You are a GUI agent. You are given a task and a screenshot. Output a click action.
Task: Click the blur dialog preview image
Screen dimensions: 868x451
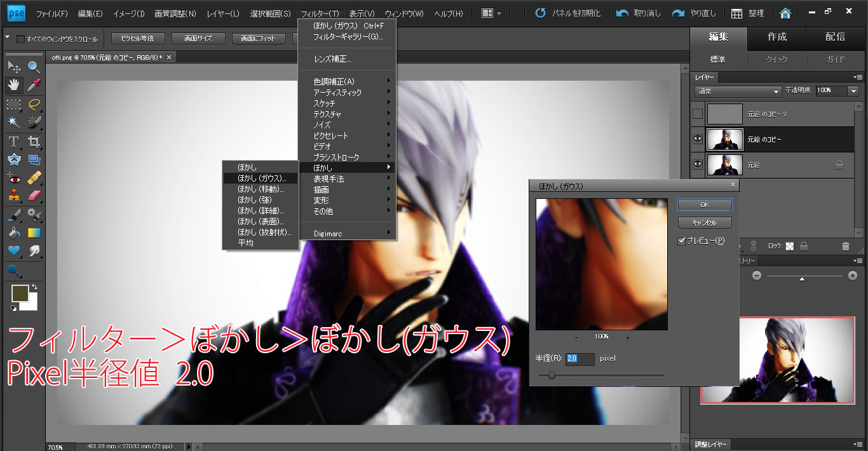[x=601, y=264]
